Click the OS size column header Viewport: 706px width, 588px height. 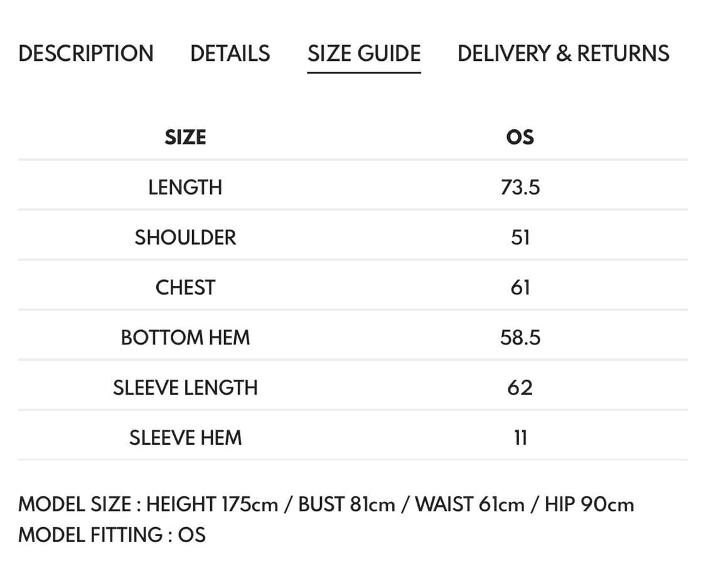520,137
